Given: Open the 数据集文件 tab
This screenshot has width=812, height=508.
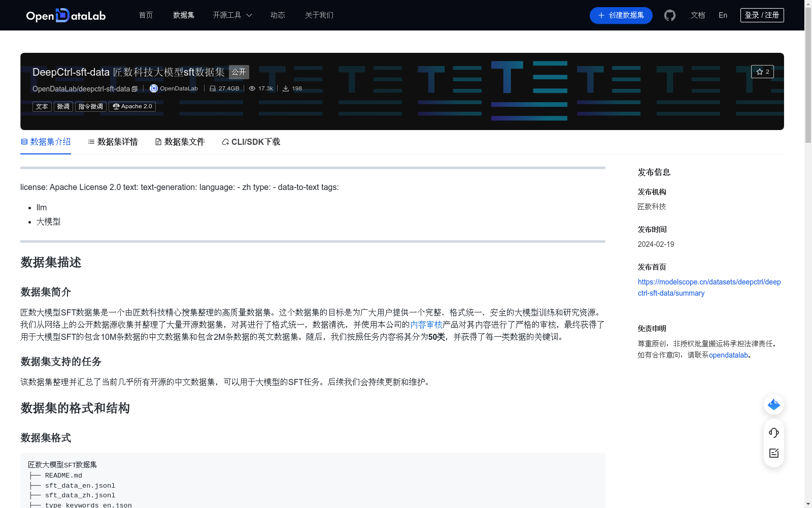Looking at the screenshot, I should tap(180, 142).
